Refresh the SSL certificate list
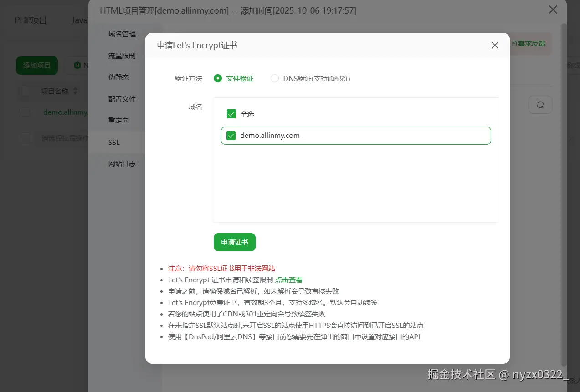This screenshot has width=580, height=392. pos(540,104)
